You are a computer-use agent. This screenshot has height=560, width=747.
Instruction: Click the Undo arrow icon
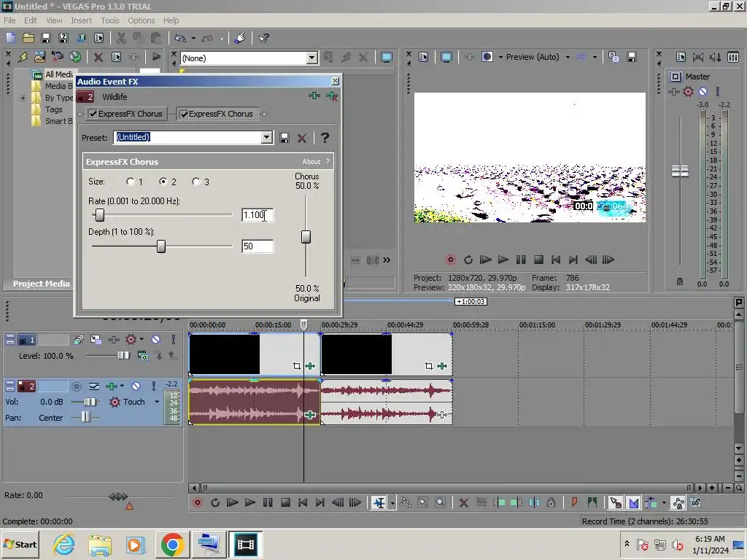(180, 38)
